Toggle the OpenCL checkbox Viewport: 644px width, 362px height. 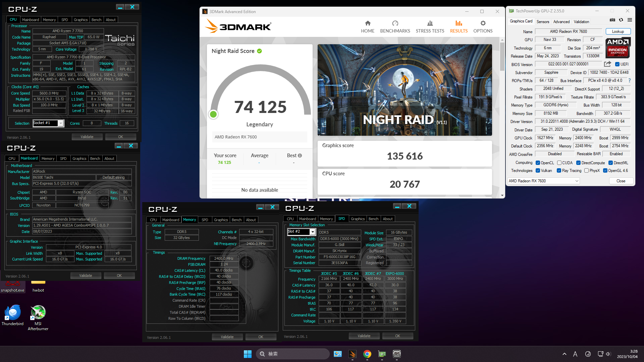[538, 163]
